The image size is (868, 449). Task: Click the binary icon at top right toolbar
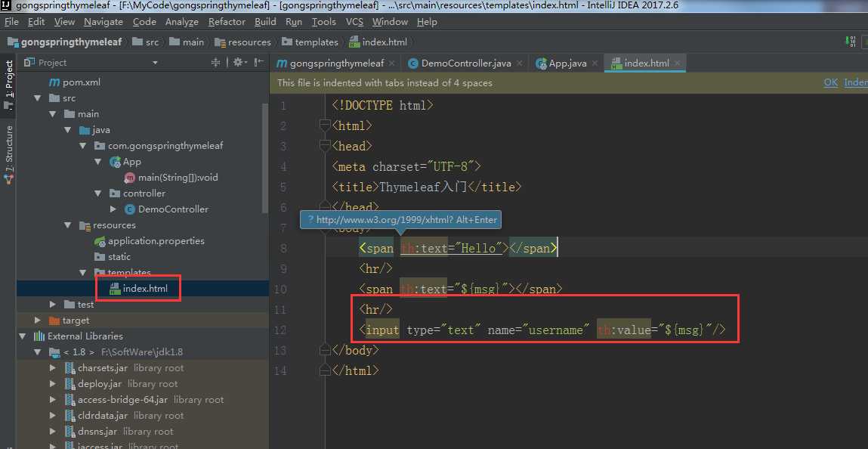pyautogui.click(x=852, y=42)
